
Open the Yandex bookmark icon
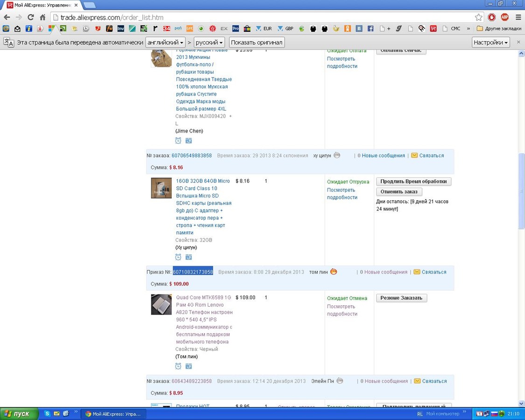point(40,29)
